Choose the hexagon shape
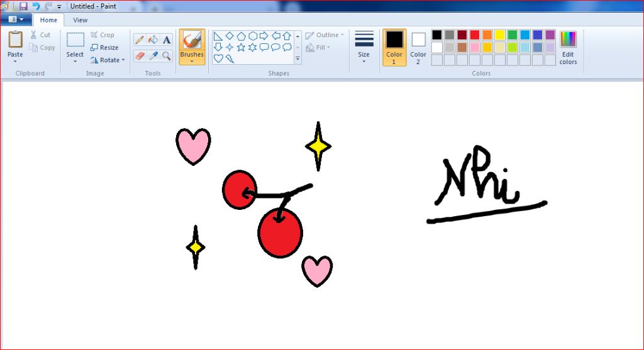The width and height of the screenshot is (644, 350). coord(253,36)
